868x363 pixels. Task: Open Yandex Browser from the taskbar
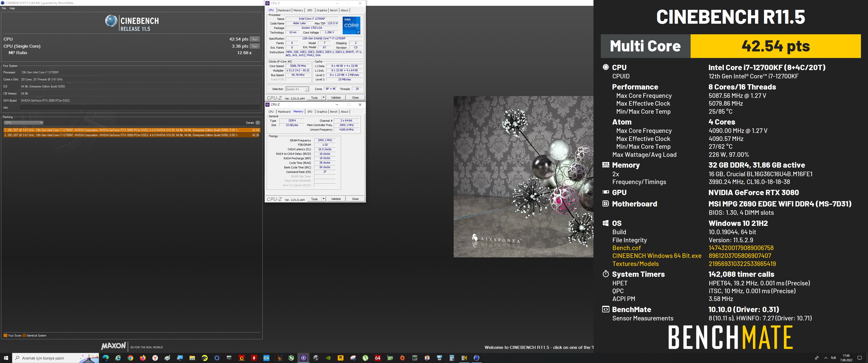pos(155,358)
